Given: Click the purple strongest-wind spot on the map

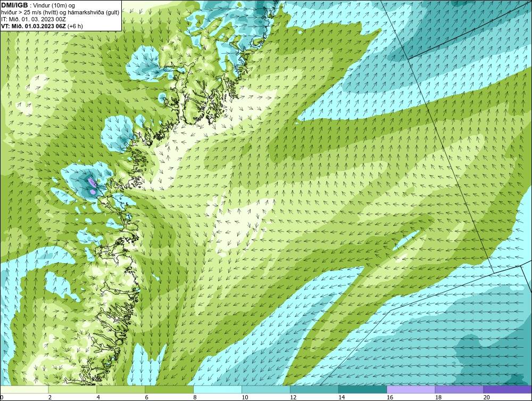Looking at the screenshot, I should click(92, 183).
